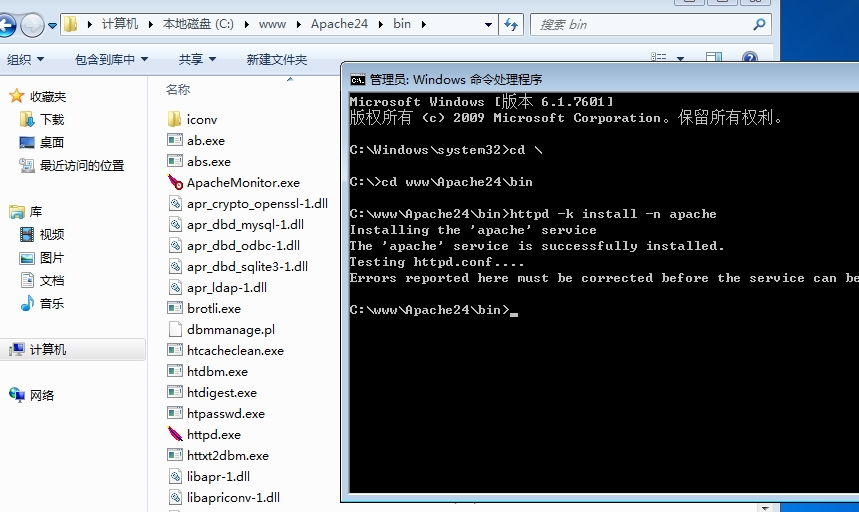Select 最近访问的位置 in navigation pane
The width and height of the screenshot is (859, 512).
tap(82, 165)
